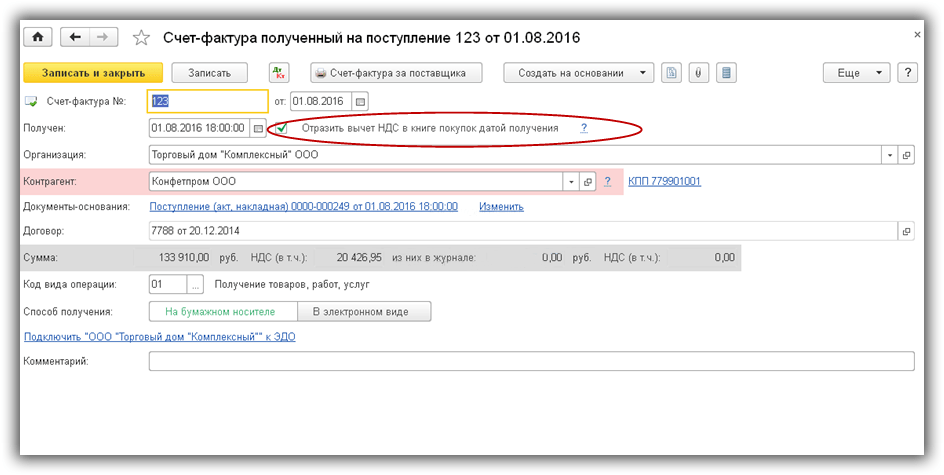Open Контрагент record with the open icon
Image resolution: width=944 pixels, height=475 pixels.
[588, 181]
